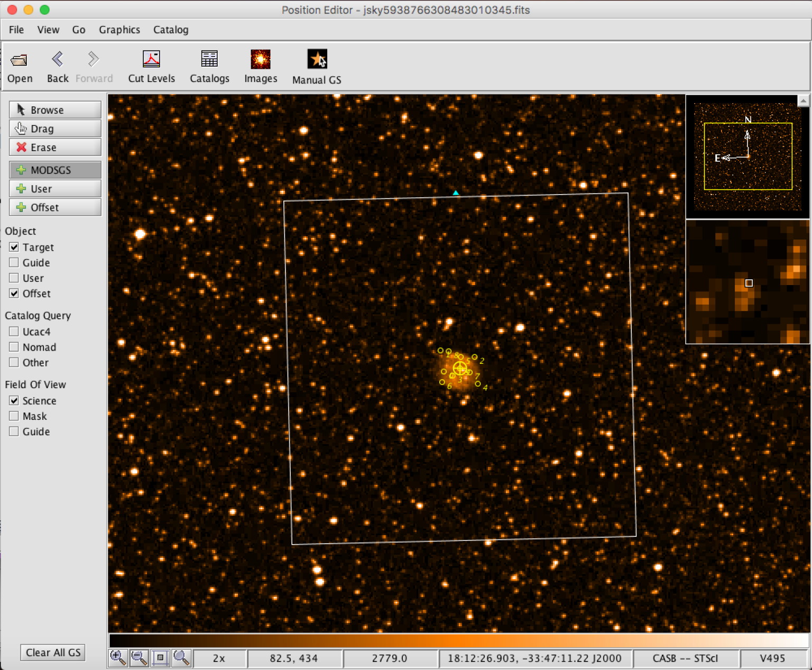Viewport: 812px width, 670px height.
Task: Enable the Other catalog query
Action: 14,362
